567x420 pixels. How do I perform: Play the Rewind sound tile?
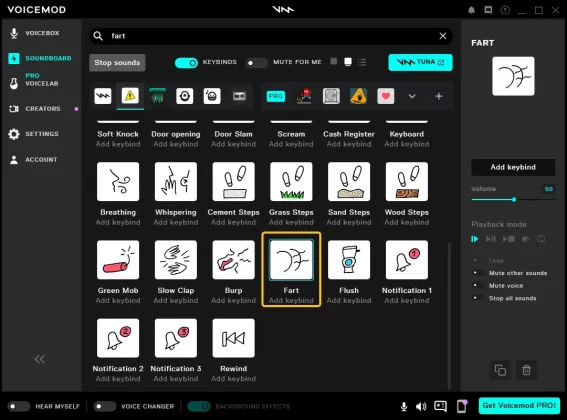point(234,338)
